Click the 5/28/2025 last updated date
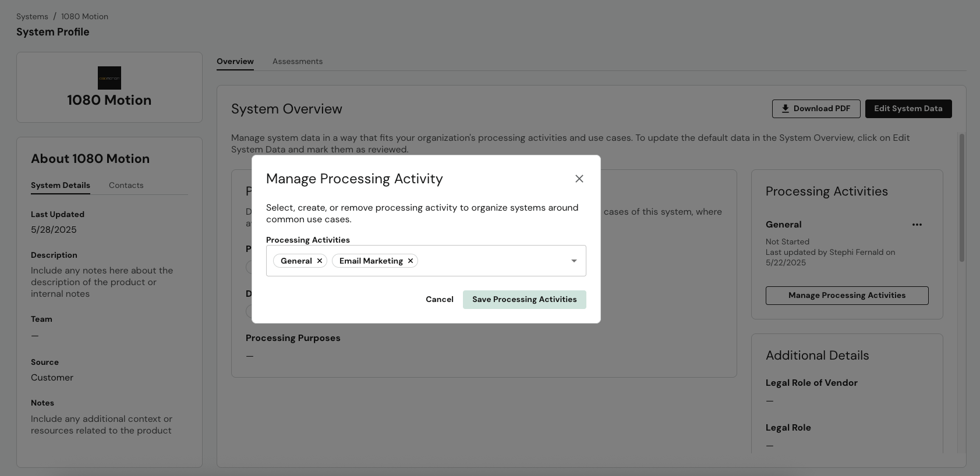This screenshot has height=476, width=980. click(x=54, y=230)
